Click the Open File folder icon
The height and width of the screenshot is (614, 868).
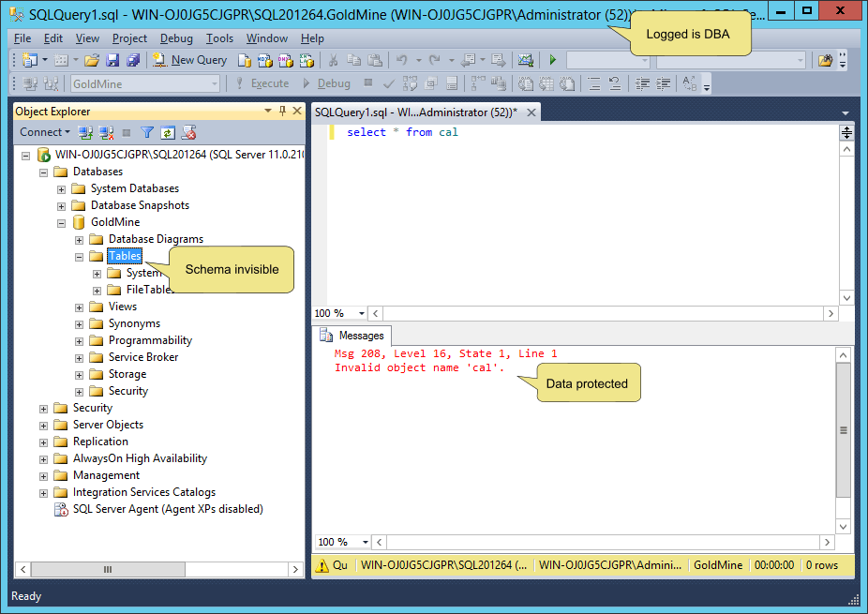tap(92, 60)
